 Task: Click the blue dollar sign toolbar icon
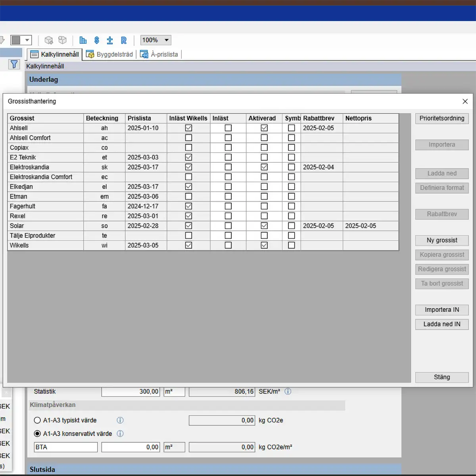97,40
